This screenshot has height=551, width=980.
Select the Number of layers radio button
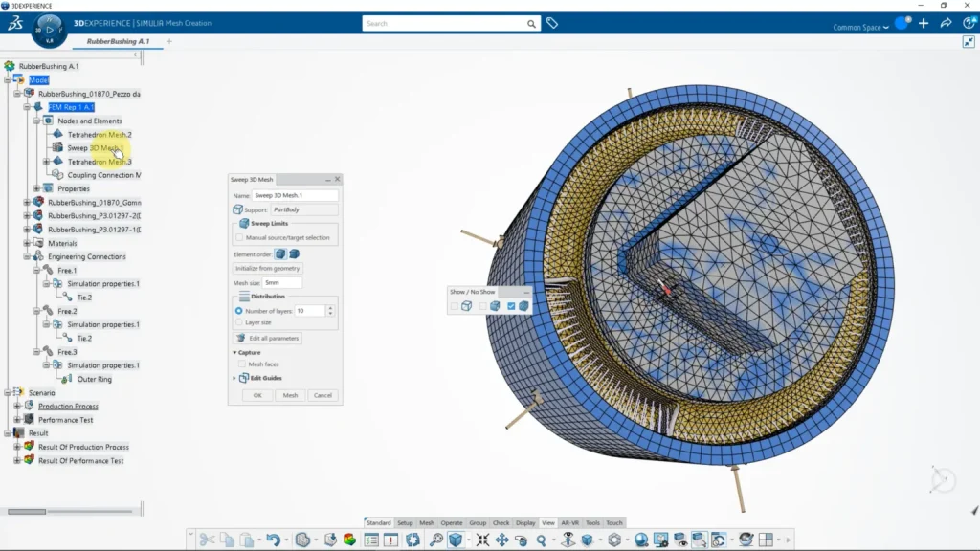coord(238,311)
